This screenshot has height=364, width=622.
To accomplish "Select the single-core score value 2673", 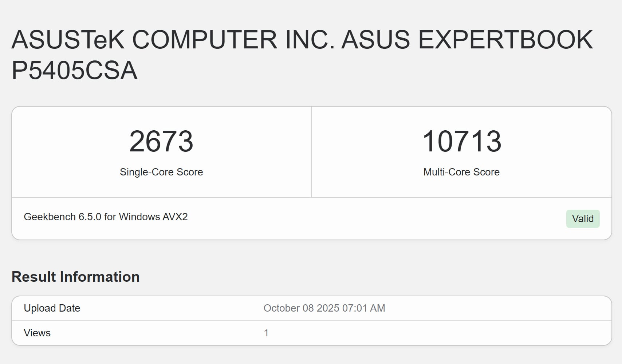I will (161, 141).
